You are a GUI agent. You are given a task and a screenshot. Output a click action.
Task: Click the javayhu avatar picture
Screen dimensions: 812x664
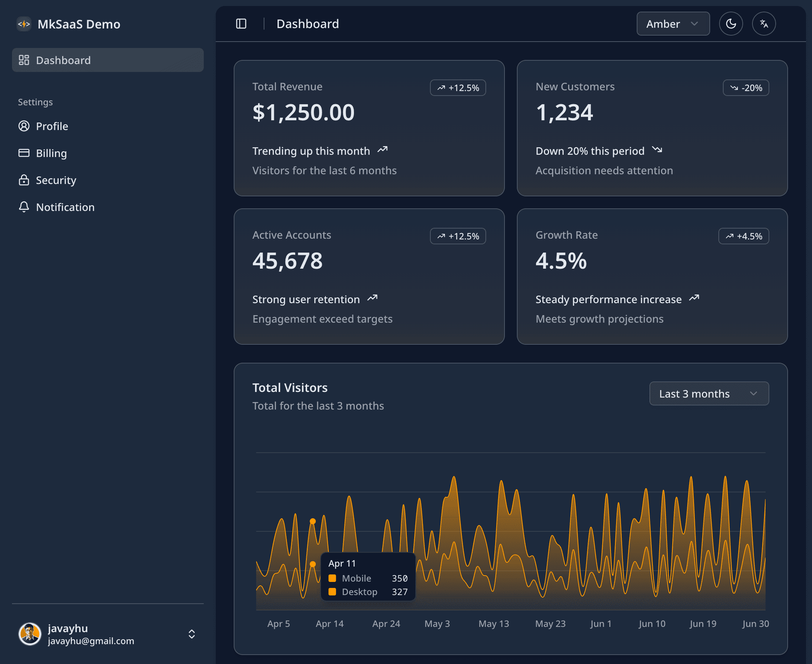tap(30, 634)
